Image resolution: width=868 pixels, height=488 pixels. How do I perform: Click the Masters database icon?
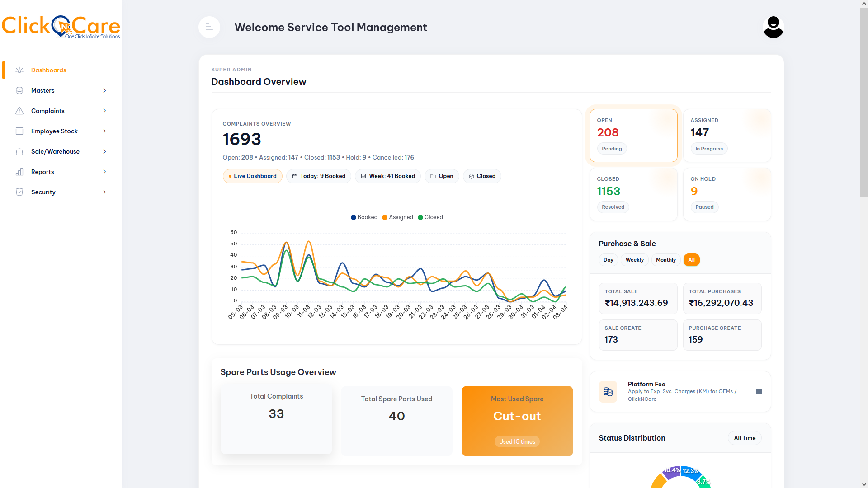click(x=19, y=90)
